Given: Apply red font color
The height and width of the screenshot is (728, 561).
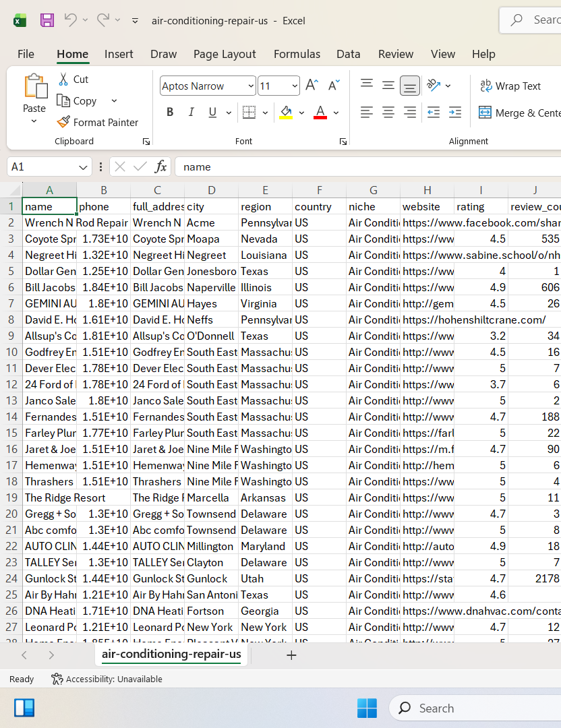Looking at the screenshot, I should (320, 113).
